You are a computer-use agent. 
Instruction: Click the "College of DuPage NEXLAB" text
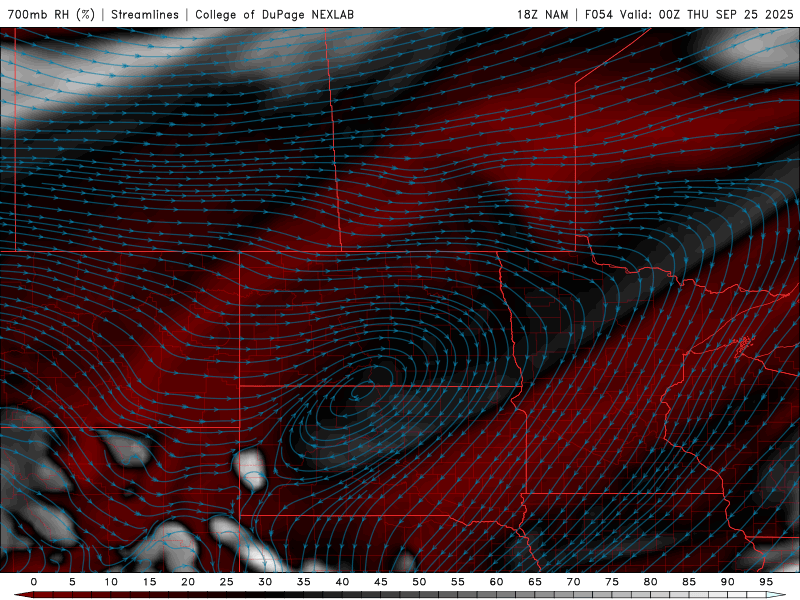[x=274, y=14]
